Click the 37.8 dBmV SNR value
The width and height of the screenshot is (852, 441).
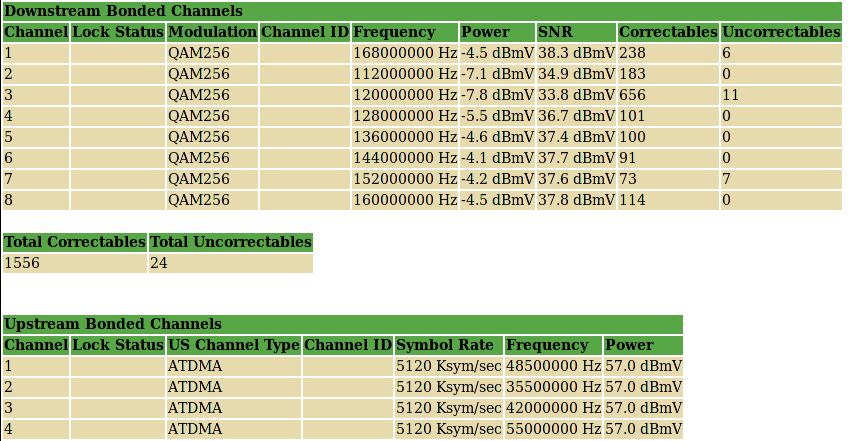pyautogui.click(x=577, y=200)
